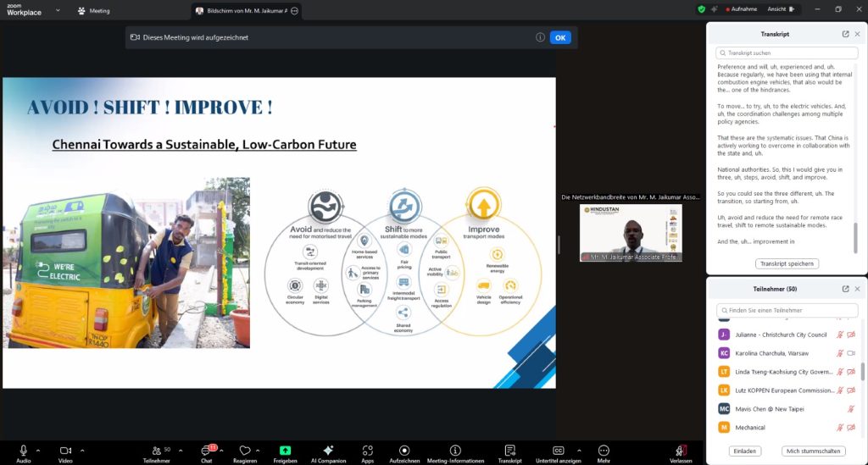
Task: Toggle the microphone Audio button
Action: tap(23, 451)
